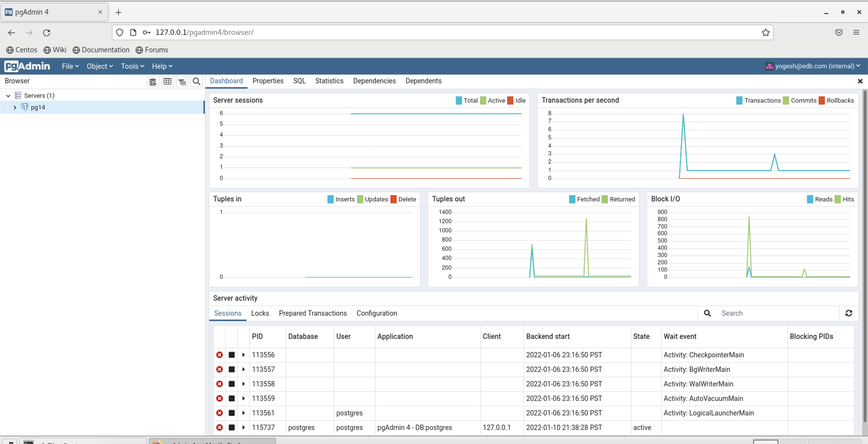868x444 pixels.
Task: Open the yogesh@edb.com user dropdown
Action: (813, 66)
